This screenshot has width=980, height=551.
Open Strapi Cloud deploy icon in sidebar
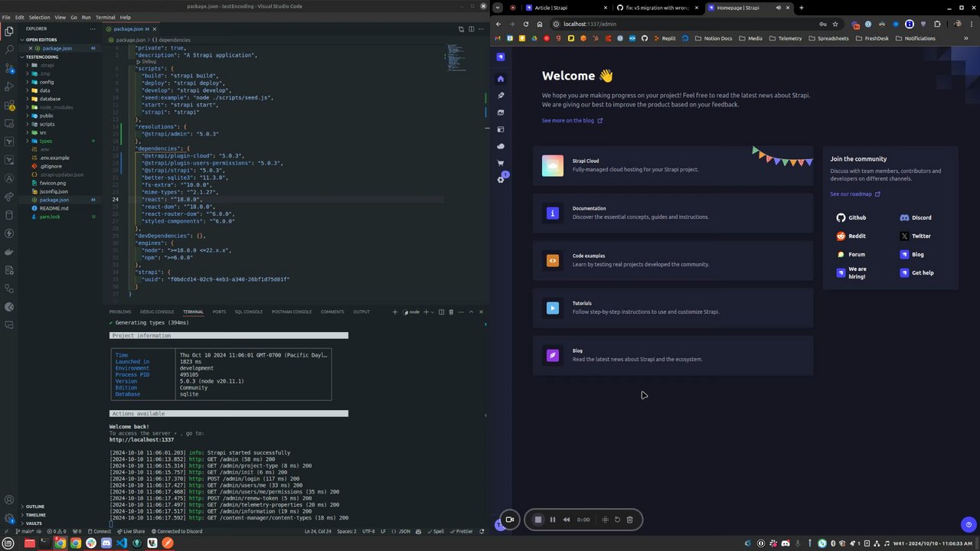click(501, 146)
